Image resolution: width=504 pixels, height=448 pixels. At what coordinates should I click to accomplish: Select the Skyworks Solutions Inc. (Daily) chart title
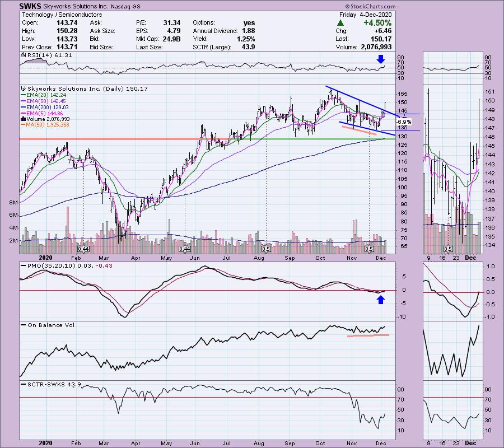88,88
